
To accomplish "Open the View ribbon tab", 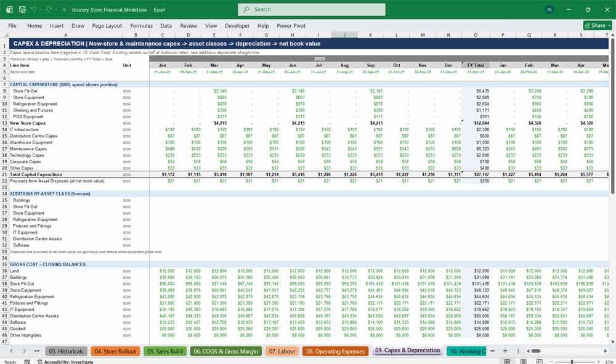I will 211,25.
